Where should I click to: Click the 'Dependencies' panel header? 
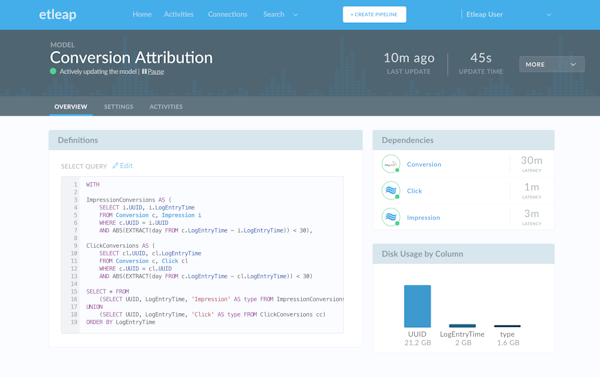[x=463, y=140]
